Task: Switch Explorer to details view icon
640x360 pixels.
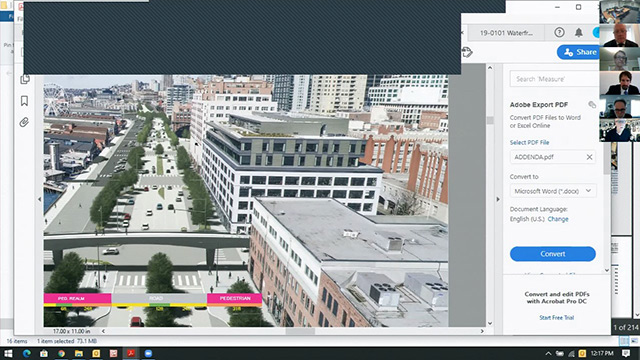Action: [624, 341]
